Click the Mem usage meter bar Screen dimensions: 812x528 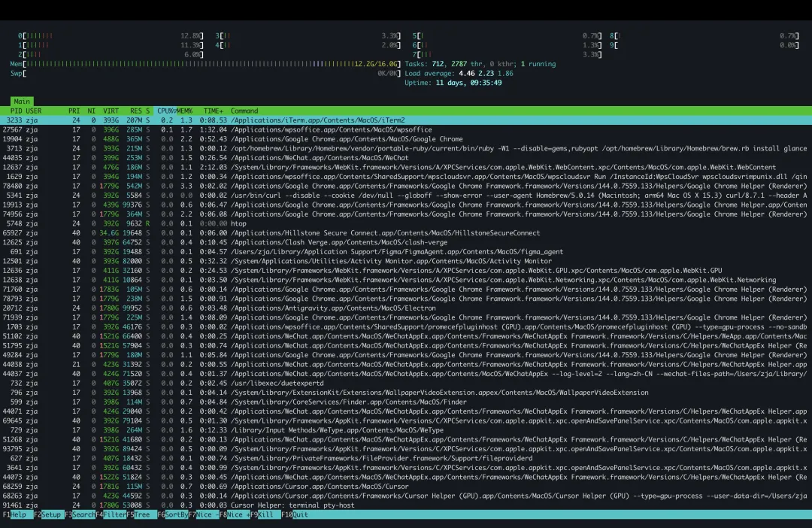[205, 64]
